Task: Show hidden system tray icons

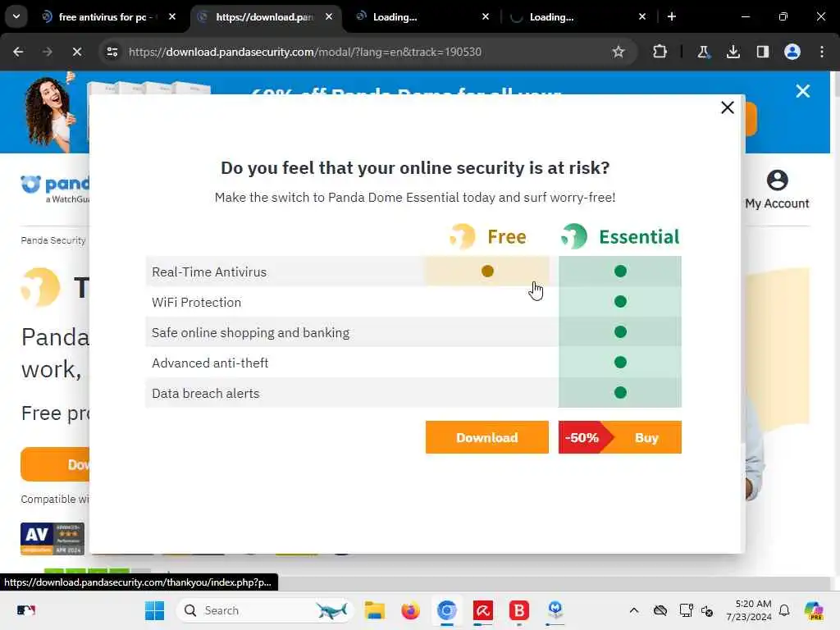Action: pos(634,610)
